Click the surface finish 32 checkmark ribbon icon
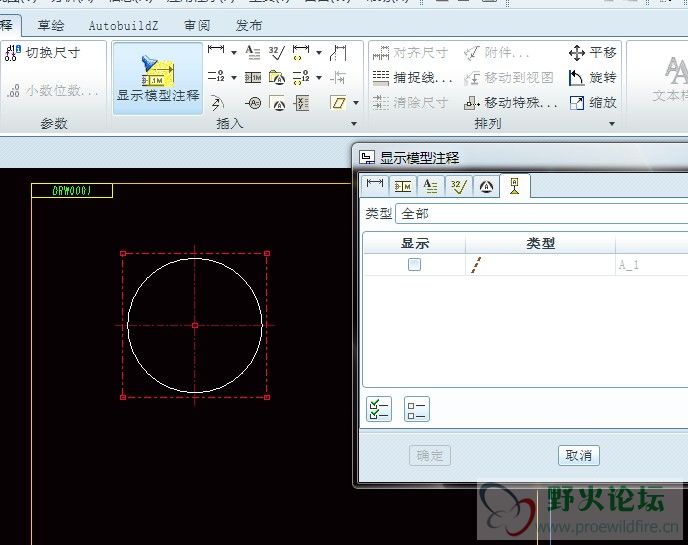Image resolution: width=688 pixels, height=545 pixels. click(277, 53)
